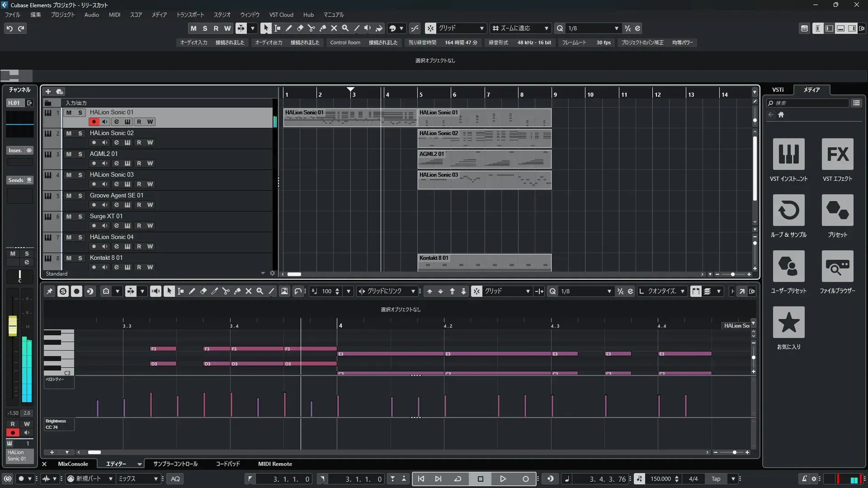The image size is (868, 488).
Task: Mute the HALion Sonic 02 track
Action: [69, 133]
